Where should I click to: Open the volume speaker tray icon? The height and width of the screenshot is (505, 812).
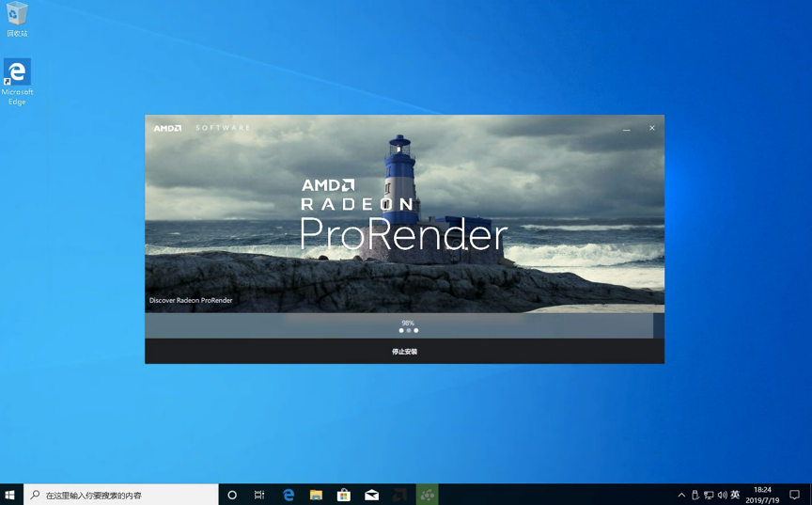pos(722,495)
